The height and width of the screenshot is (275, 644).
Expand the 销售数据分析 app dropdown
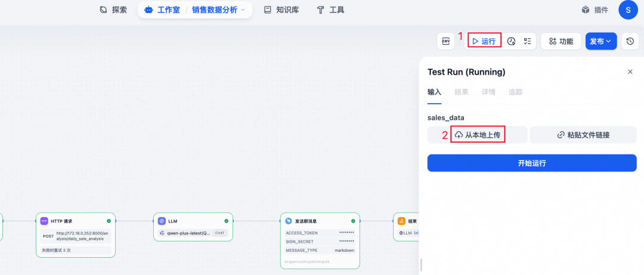click(218, 10)
